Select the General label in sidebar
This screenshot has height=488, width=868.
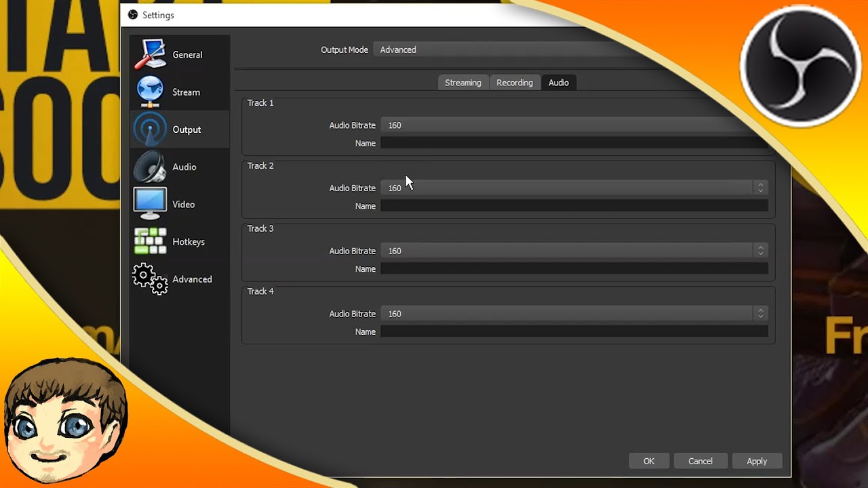tap(187, 55)
